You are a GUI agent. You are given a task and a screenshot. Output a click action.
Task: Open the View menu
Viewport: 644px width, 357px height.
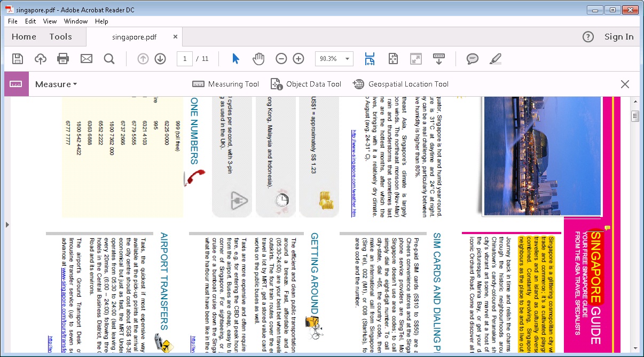click(x=50, y=21)
